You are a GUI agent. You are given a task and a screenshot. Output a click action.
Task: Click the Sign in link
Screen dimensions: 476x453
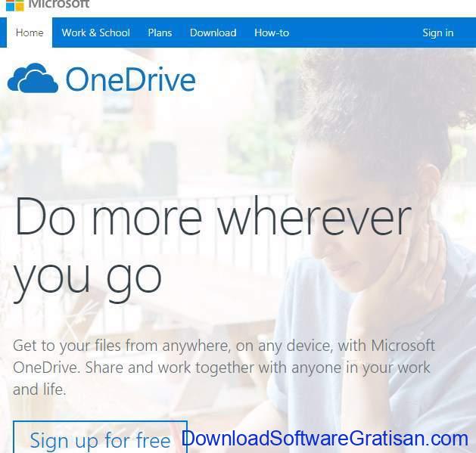point(438,33)
